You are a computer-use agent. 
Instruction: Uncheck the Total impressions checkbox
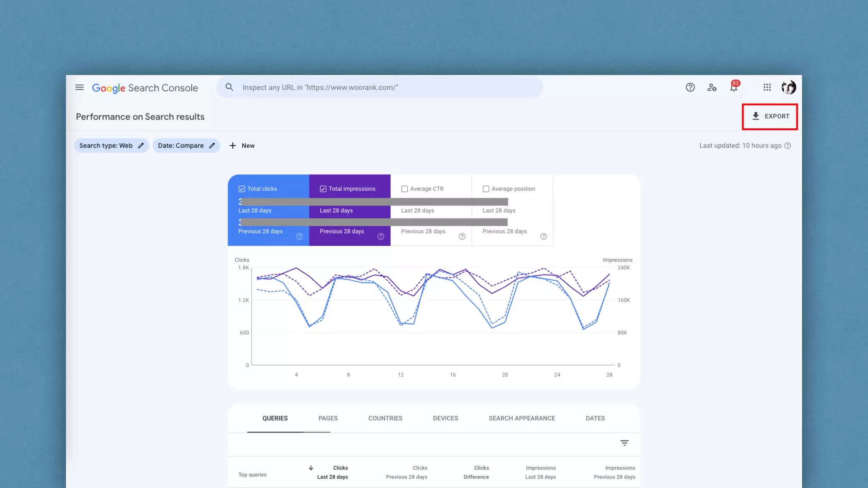coord(323,189)
